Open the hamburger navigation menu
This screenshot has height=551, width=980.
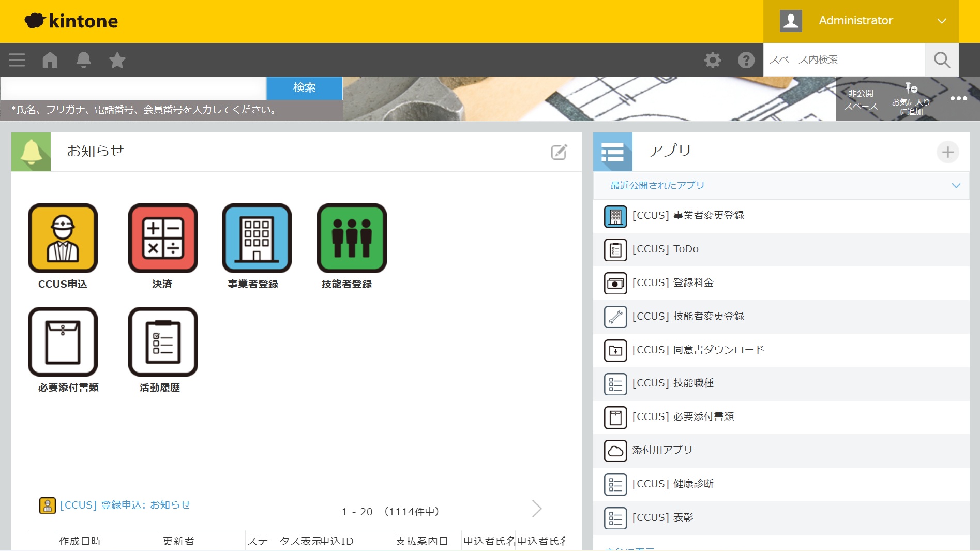[17, 60]
